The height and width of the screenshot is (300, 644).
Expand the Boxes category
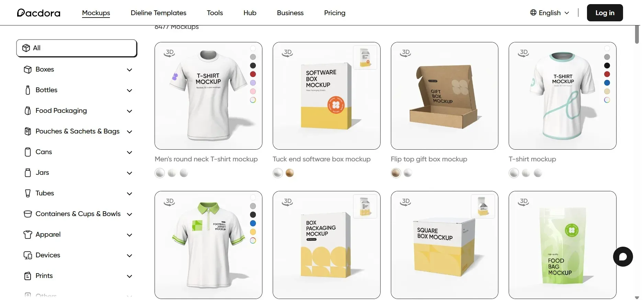coord(129,70)
